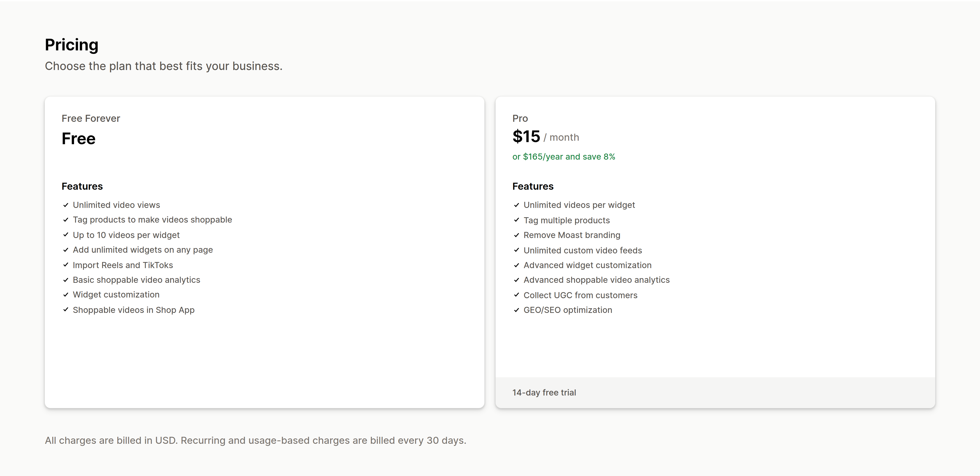980x476 pixels.
Task: Click 'GEO/SEO optimization' text
Action: coord(568,310)
